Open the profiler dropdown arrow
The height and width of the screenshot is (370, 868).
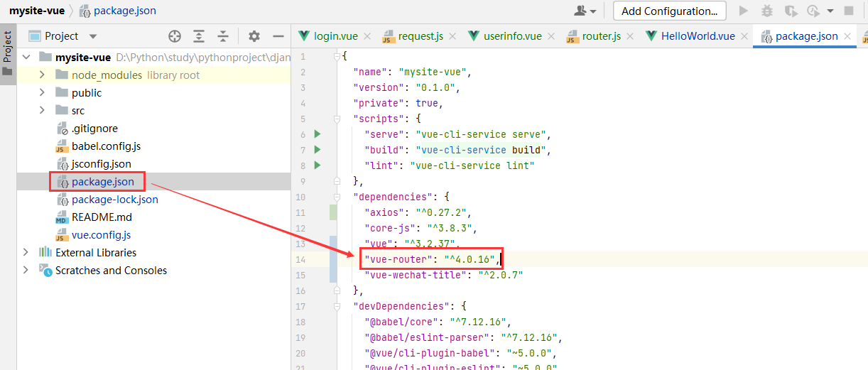tap(830, 11)
